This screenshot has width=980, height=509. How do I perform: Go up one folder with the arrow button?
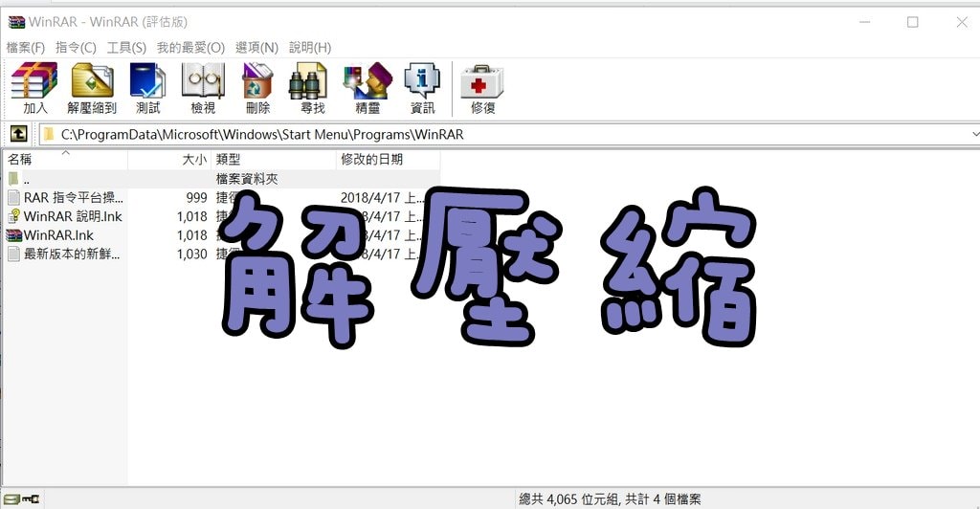[19, 134]
